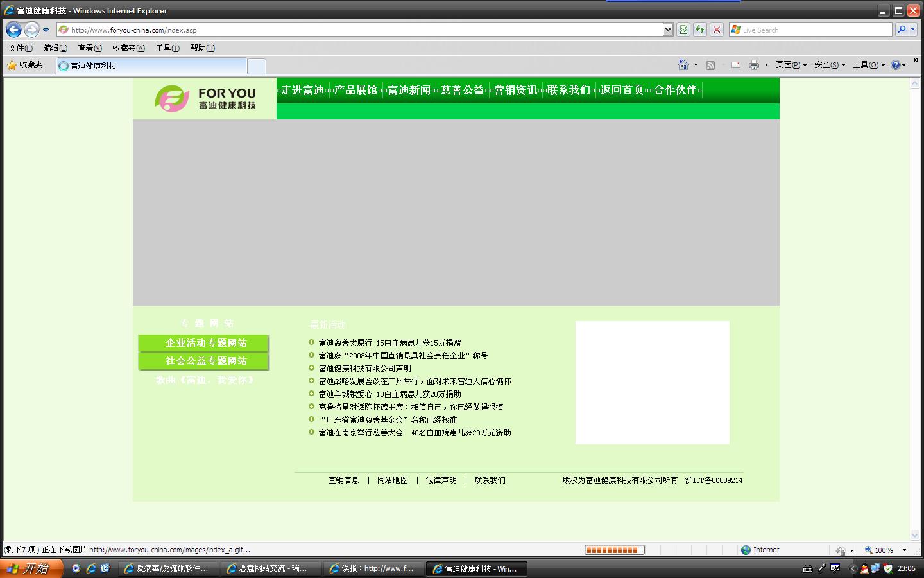Expand the Home button dropdown arrow

pyautogui.click(x=696, y=65)
